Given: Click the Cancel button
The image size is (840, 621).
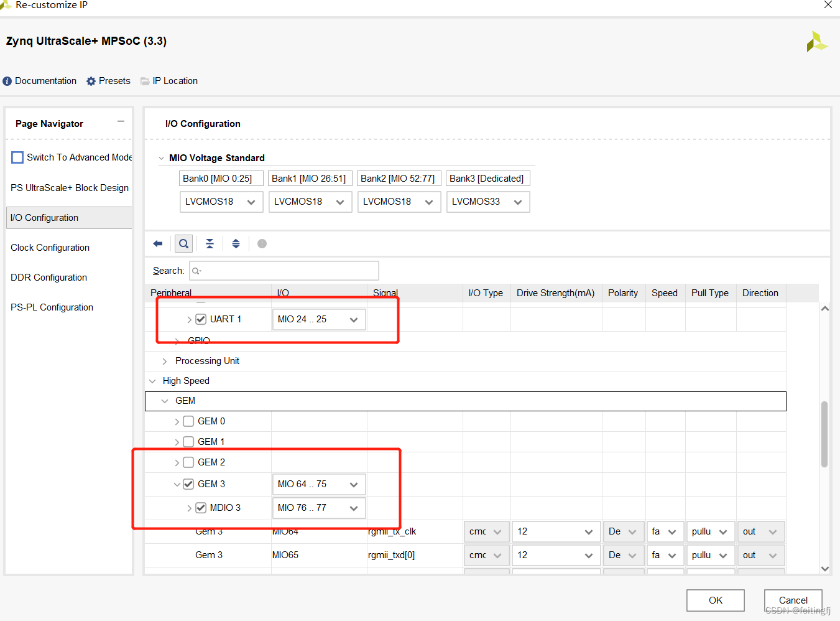Looking at the screenshot, I should pyautogui.click(x=793, y=600).
